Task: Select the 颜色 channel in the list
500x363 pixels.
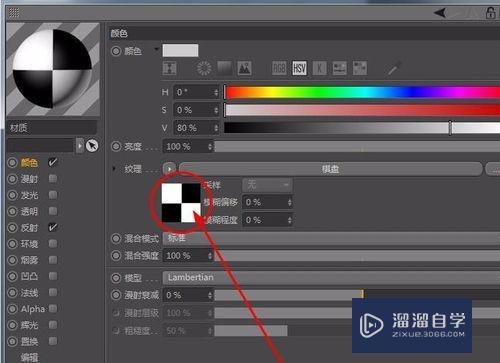Action: pos(29,163)
